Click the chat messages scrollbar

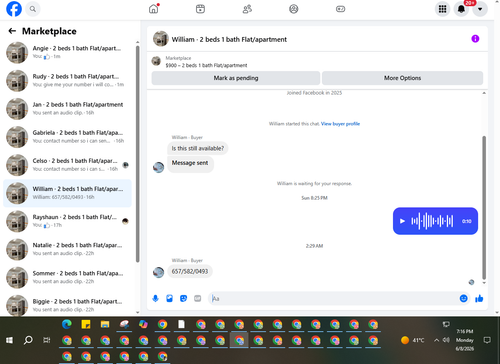pyautogui.click(x=484, y=207)
